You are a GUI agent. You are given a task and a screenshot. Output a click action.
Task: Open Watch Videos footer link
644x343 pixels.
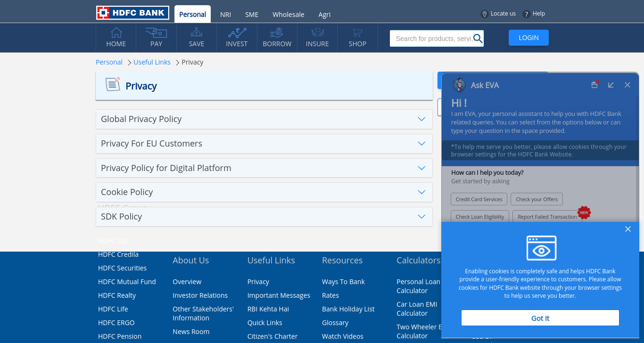pos(343,336)
